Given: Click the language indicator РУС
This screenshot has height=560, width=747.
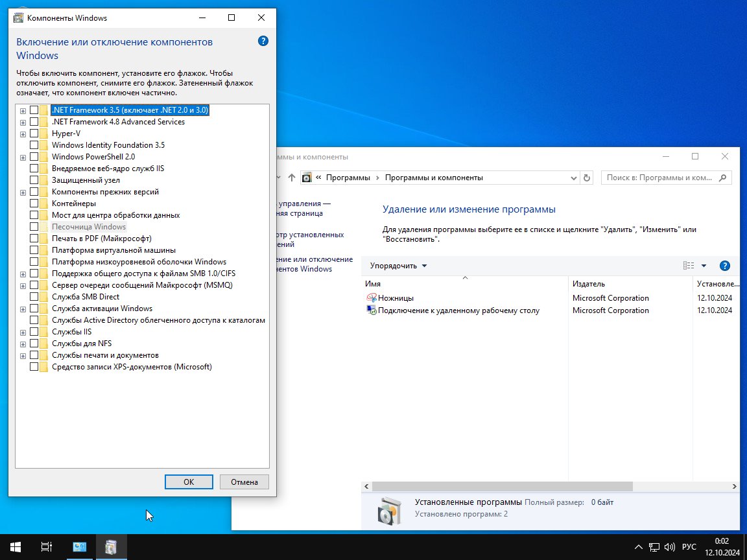Looking at the screenshot, I should [689, 546].
